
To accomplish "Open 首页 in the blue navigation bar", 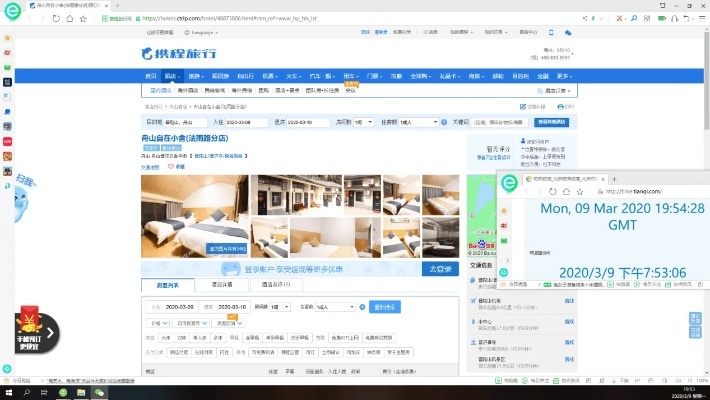I will 151,76.
